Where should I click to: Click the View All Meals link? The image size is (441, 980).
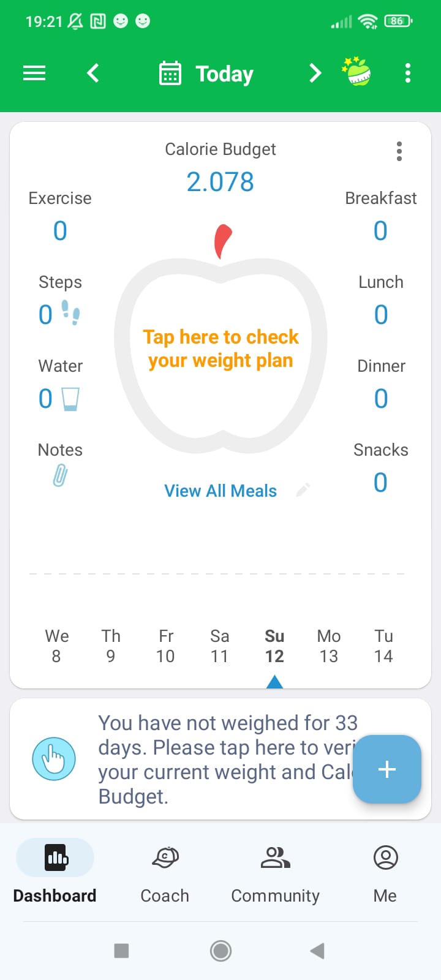(221, 491)
